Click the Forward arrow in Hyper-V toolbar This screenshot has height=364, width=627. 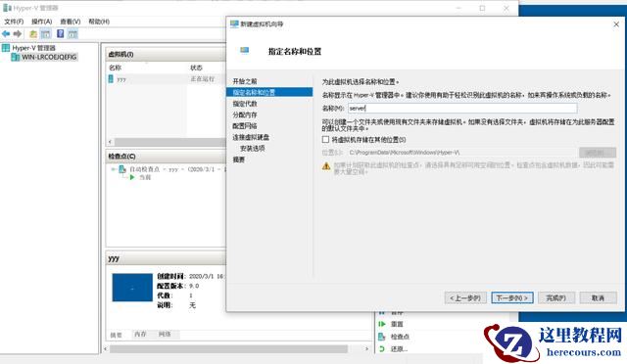18,34
